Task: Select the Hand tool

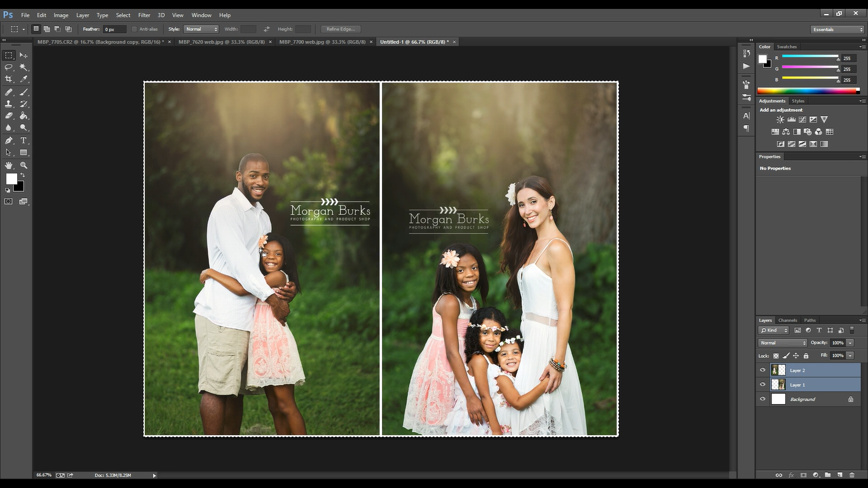Action: [x=9, y=165]
